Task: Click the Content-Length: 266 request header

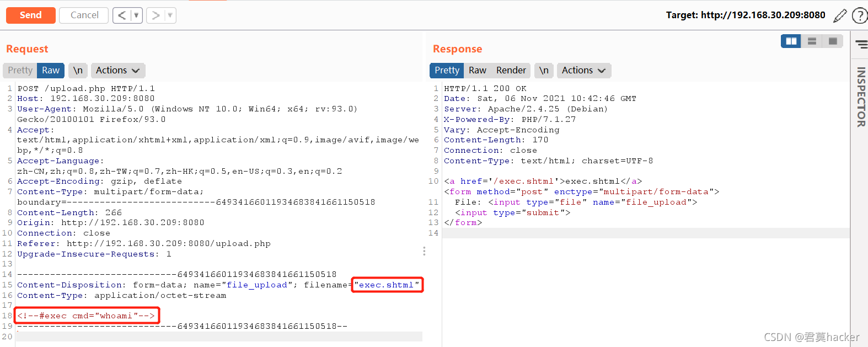Action: tap(69, 212)
